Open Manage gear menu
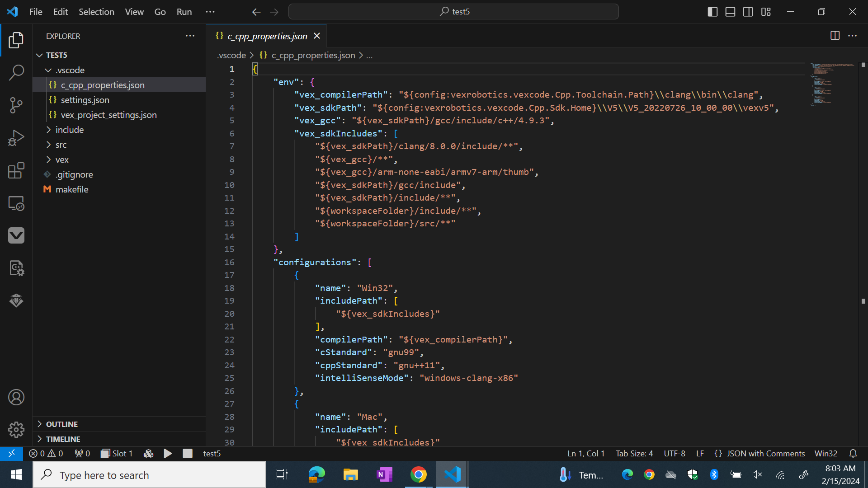This screenshot has height=488, width=868. [16, 430]
